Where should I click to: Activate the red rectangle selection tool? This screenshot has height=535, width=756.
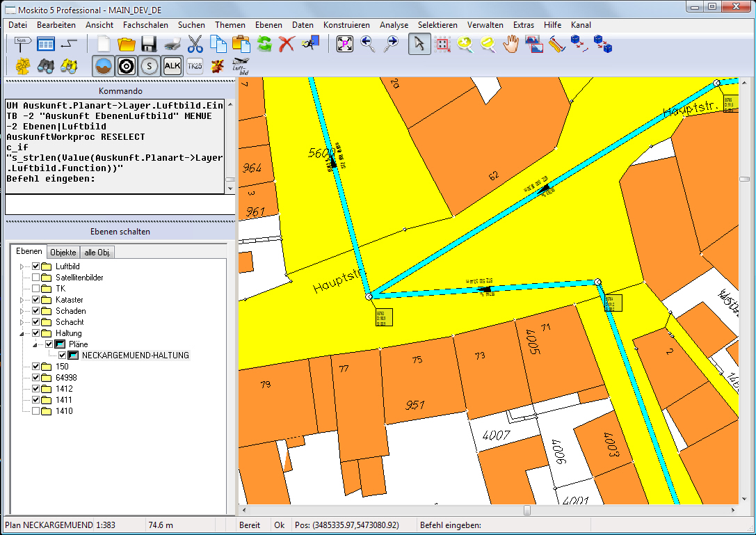click(x=442, y=45)
